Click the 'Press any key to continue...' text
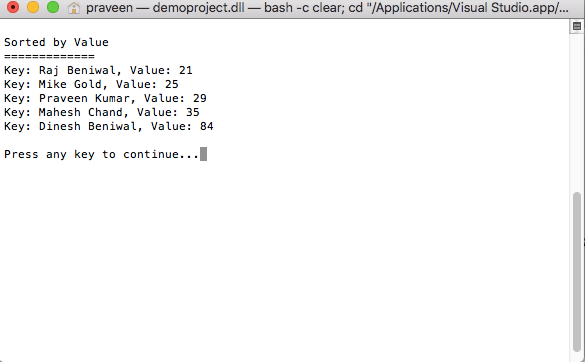The width and height of the screenshot is (585, 362). coord(101,155)
